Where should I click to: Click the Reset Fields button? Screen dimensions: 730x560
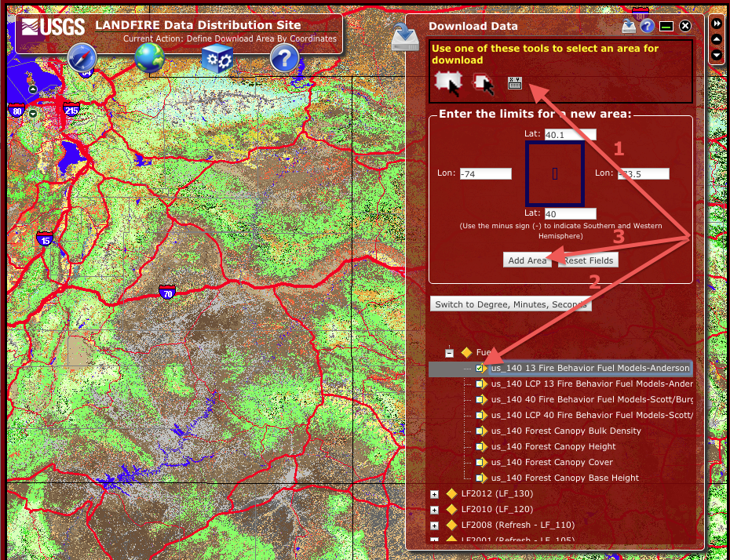589,260
